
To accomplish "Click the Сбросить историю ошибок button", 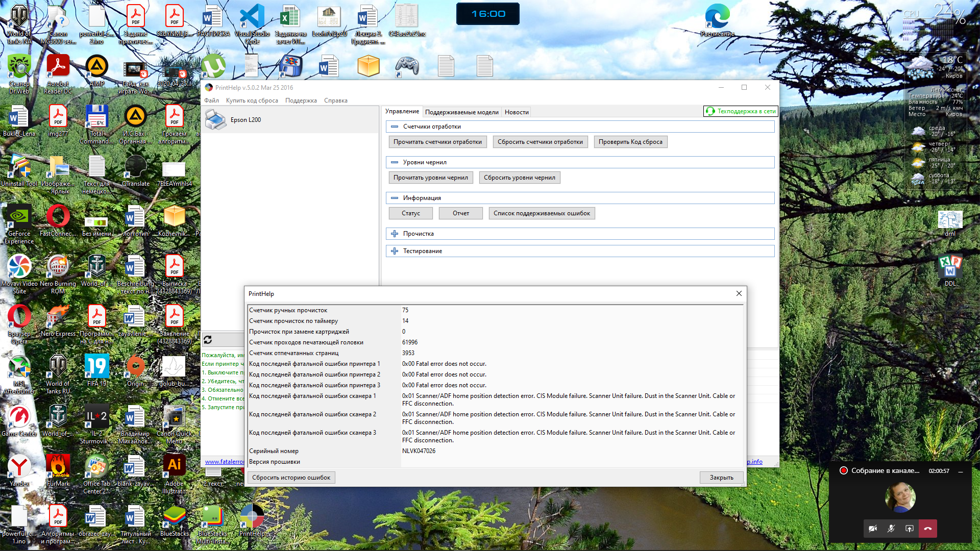I will (x=291, y=478).
